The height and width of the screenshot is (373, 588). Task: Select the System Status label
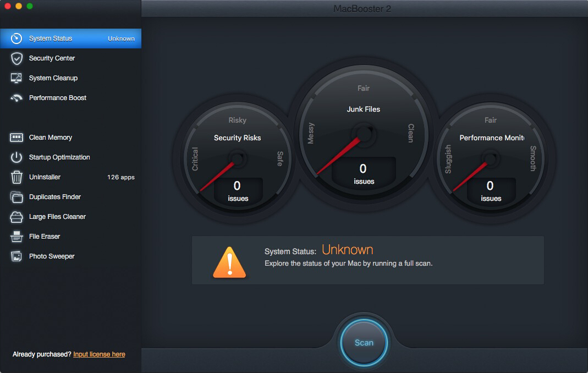[50, 39]
